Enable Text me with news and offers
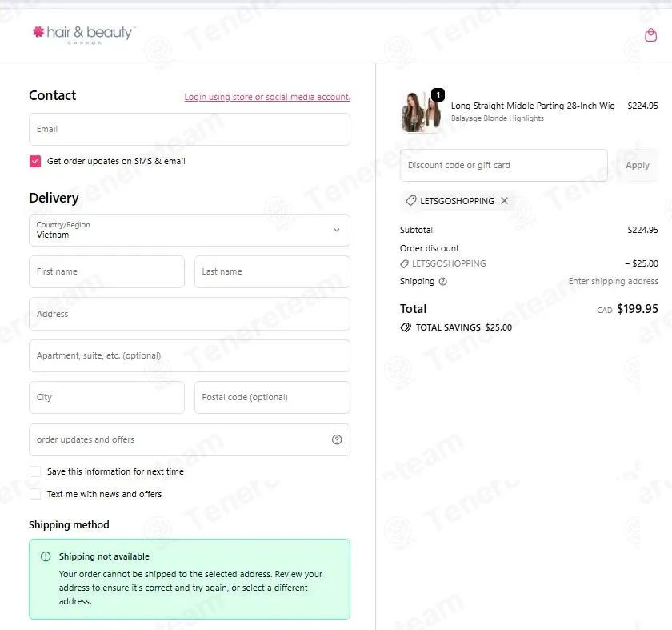Viewport: 672px width, 630px height. pyautogui.click(x=35, y=494)
